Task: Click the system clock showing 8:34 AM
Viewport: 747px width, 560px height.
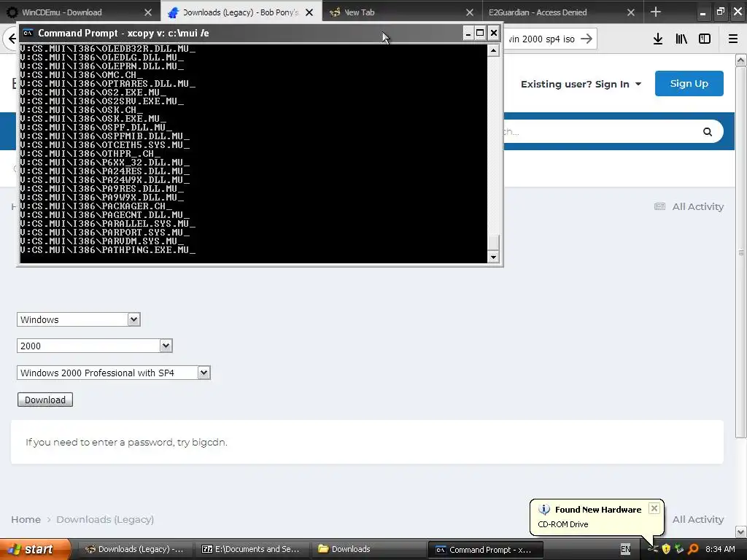Action: 720,549
